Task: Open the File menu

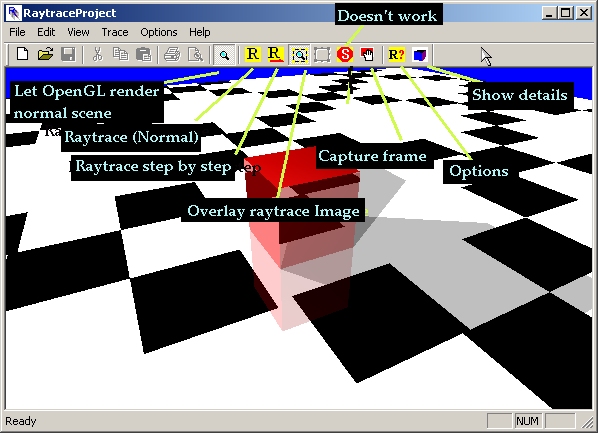Action: coord(17,32)
